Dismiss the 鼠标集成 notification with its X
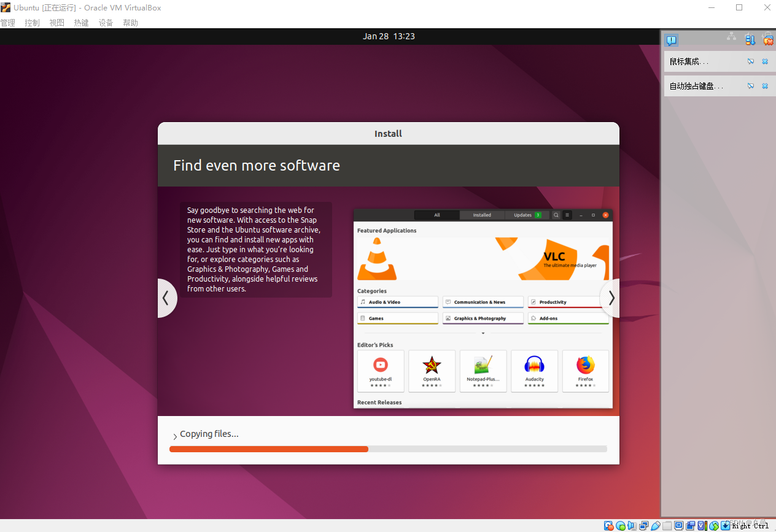This screenshot has height=532, width=776. click(x=765, y=61)
